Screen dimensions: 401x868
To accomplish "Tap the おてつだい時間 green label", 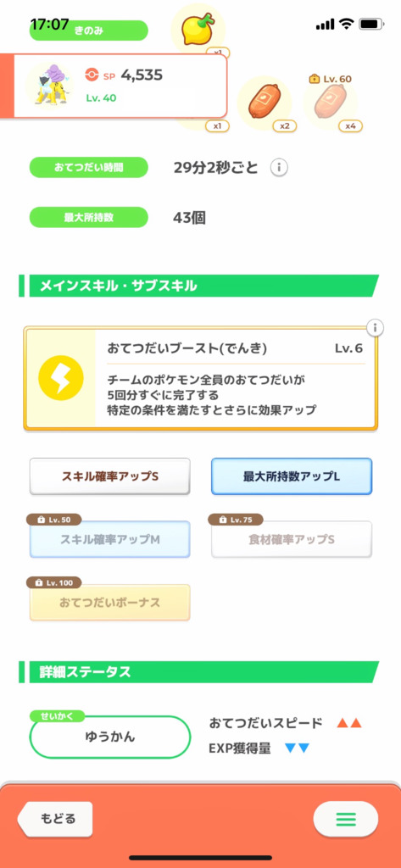I will pos(89,167).
